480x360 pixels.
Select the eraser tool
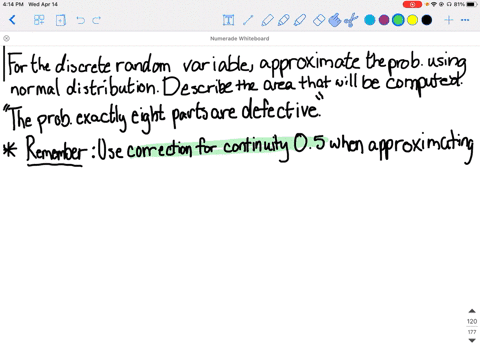click(319, 20)
